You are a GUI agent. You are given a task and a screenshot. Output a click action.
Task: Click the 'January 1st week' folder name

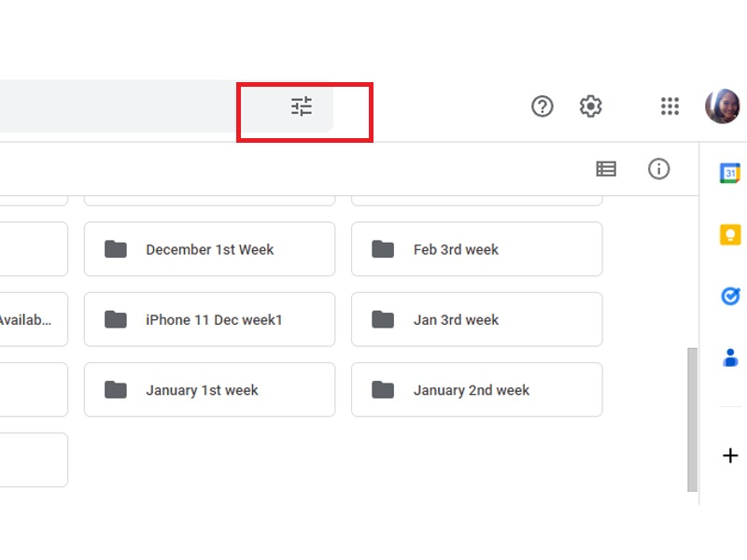click(202, 390)
